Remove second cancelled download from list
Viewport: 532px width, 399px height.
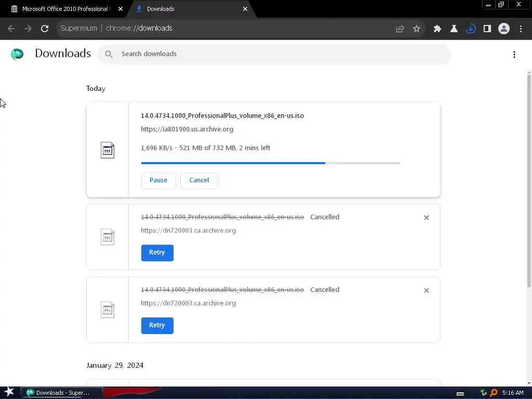[427, 290]
